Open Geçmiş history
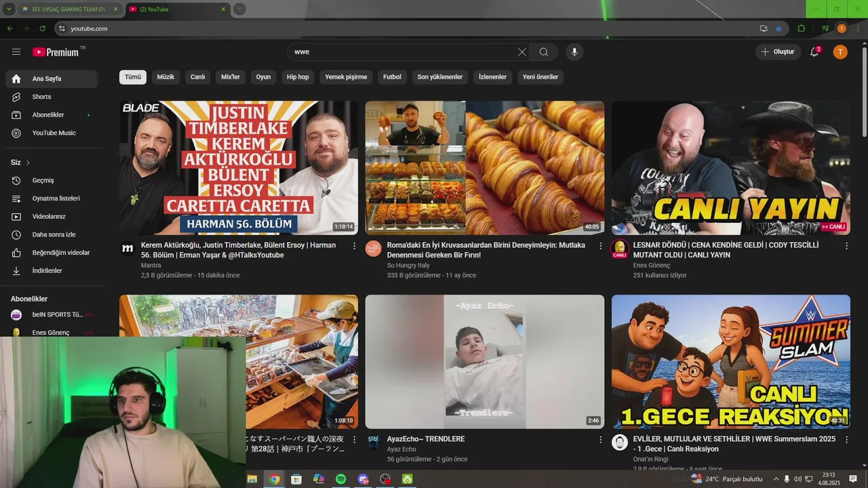 (52, 180)
